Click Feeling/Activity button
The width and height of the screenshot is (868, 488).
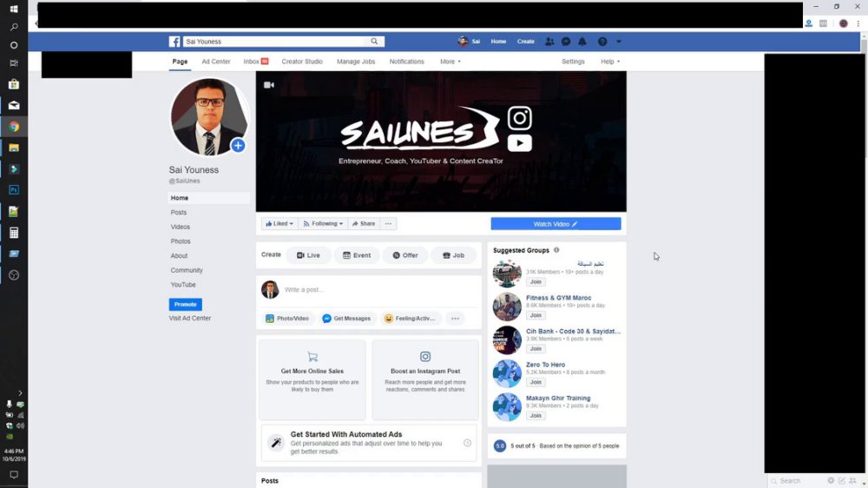(410, 319)
